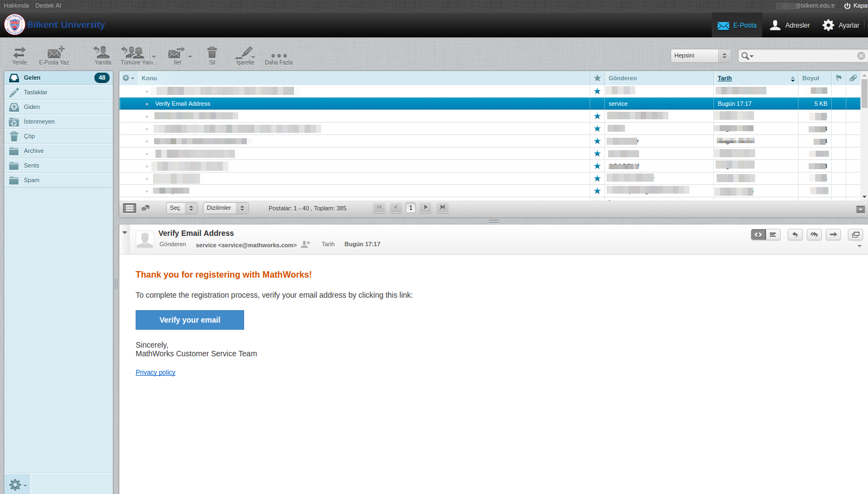Click the star flag column header
Screen dimensions: 868x494
597,78
